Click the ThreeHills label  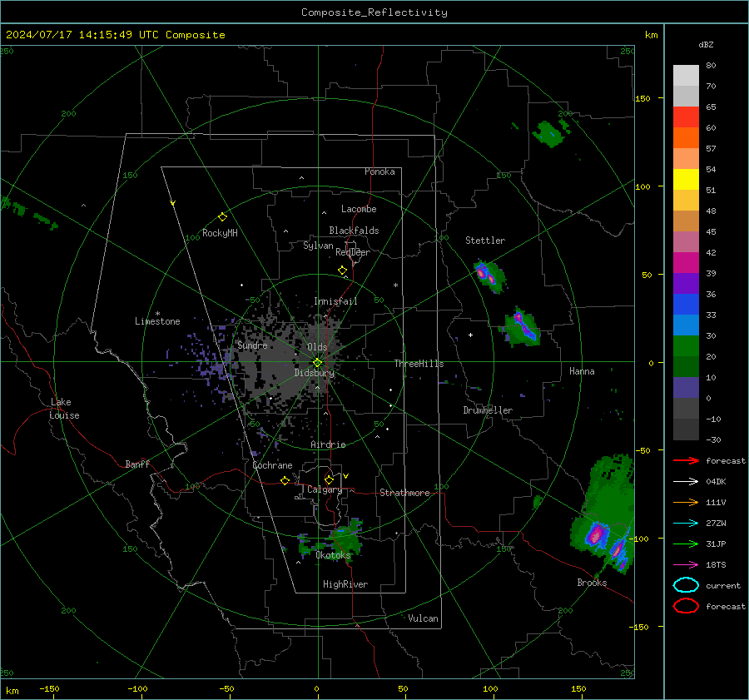419,364
